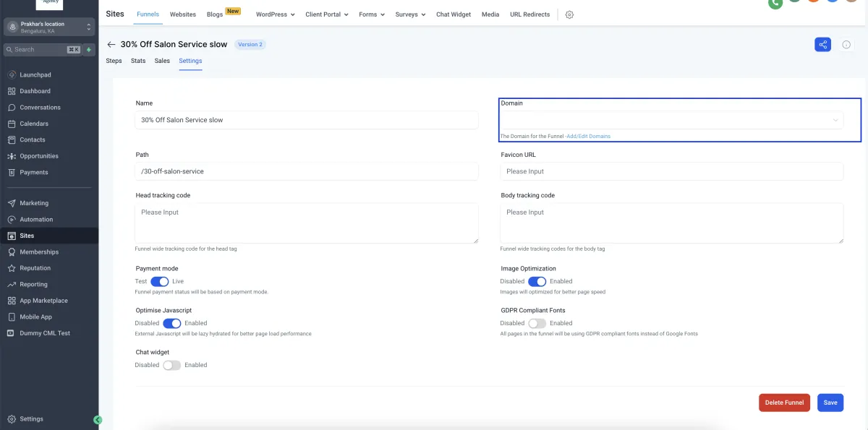Image resolution: width=868 pixels, height=430 pixels.
Task: Open the Domain dropdown
Action: pos(671,120)
